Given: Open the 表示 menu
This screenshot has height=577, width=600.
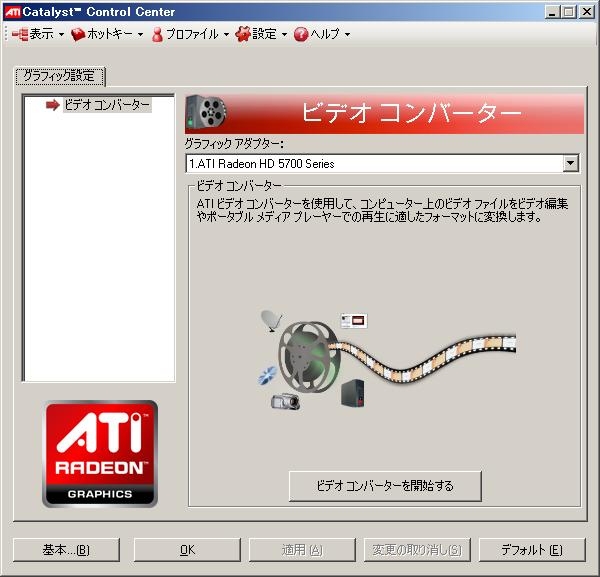Looking at the screenshot, I should pyautogui.click(x=38, y=34).
